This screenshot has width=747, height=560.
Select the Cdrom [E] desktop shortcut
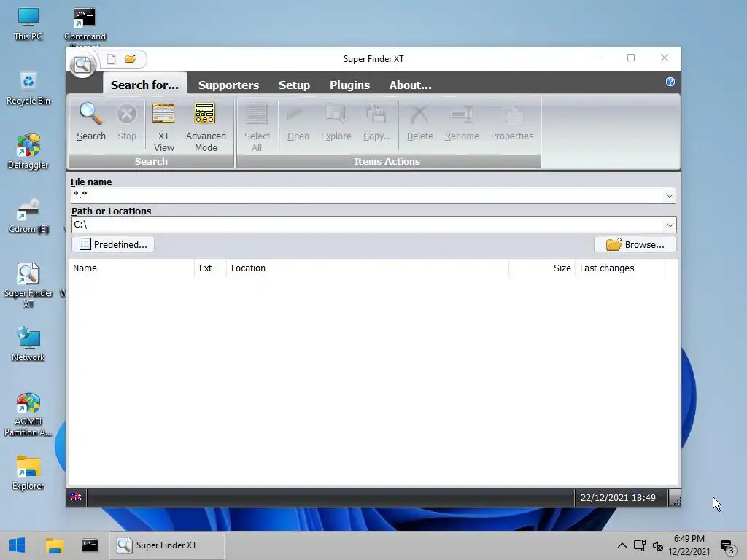pos(28,216)
